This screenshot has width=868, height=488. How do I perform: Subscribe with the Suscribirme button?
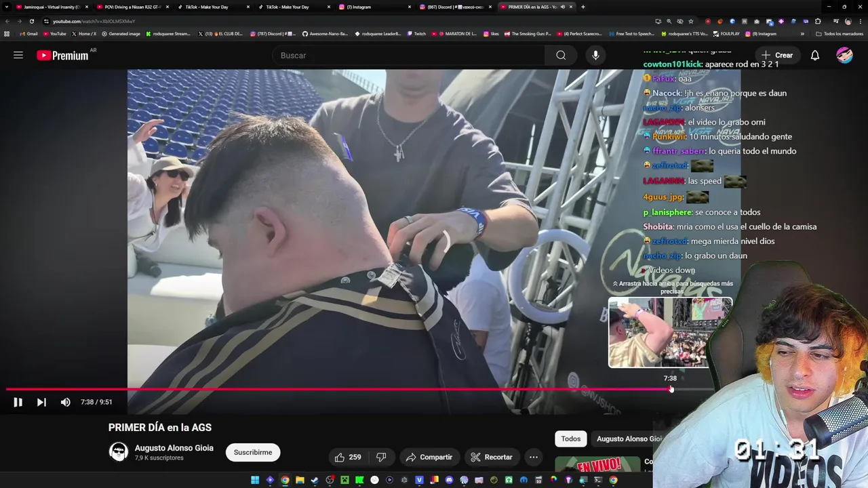[x=253, y=452]
